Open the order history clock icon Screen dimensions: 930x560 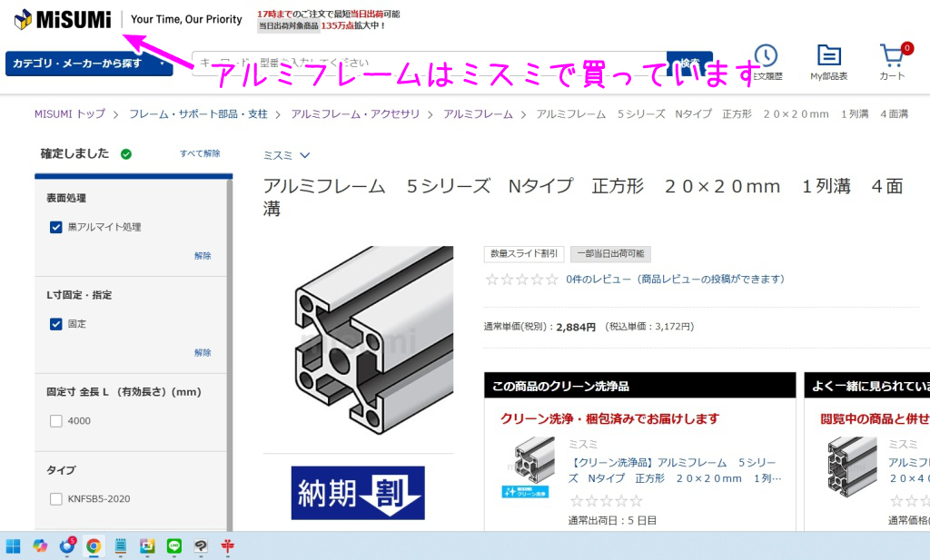(766, 55)
